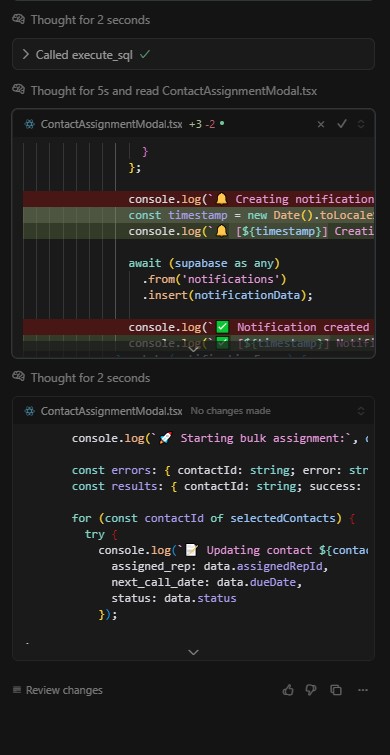
Task: Toggle collapse arrows on the +3 -2 diff header
Action: pos(361,124)
